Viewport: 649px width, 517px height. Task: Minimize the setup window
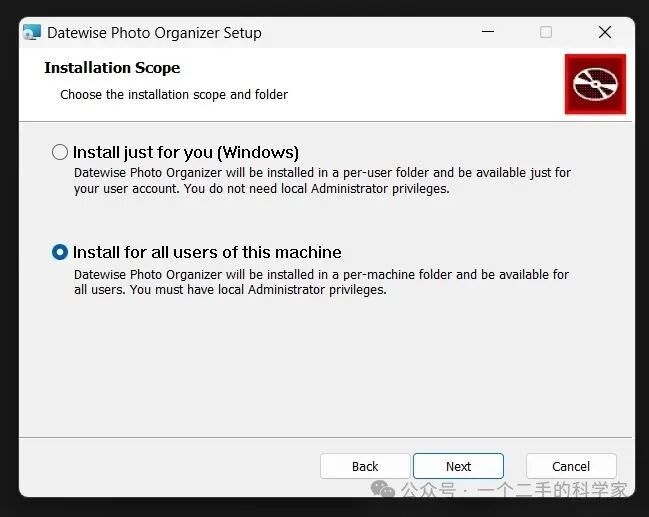tap(488, 31)
